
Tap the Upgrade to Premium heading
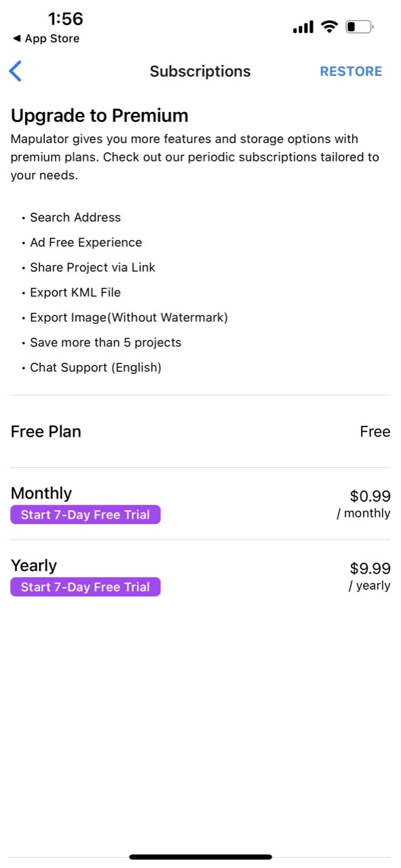point(99,115)
